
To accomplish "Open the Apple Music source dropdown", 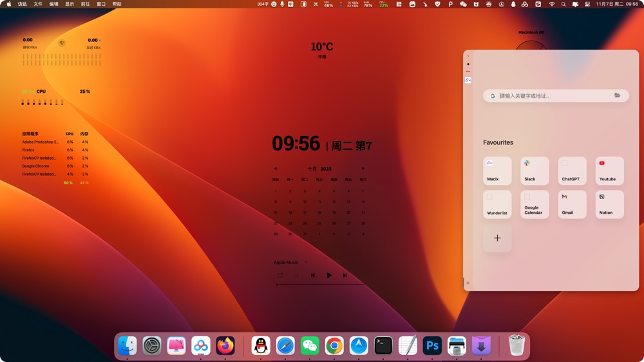I will click(x=290, y=262).
